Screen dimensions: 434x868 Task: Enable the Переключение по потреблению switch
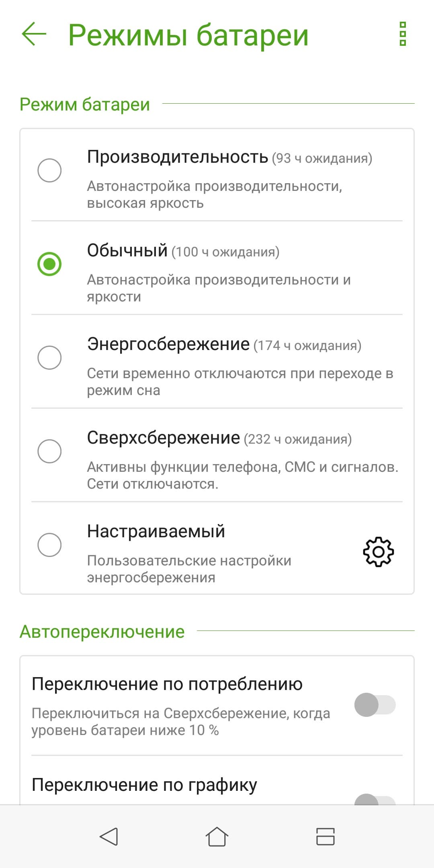click(375, 704)
